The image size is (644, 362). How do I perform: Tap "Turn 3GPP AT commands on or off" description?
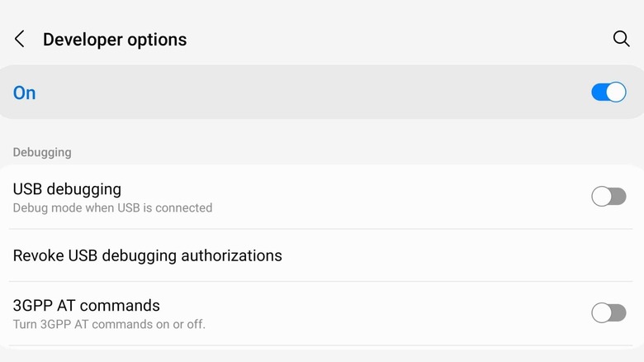109,324
